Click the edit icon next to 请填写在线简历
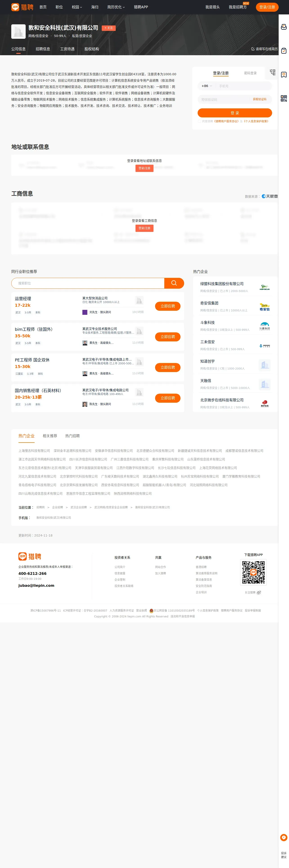Screen dimensions: 289x868 click(x=253, y=49)
